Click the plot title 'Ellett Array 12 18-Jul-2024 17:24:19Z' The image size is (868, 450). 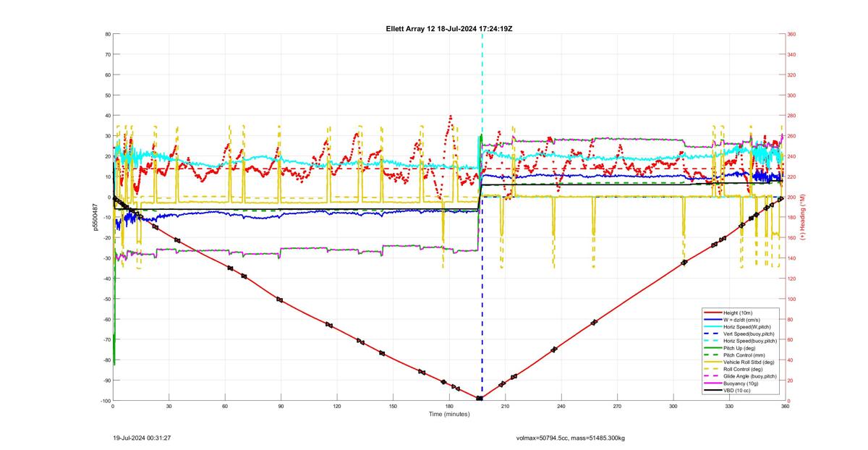tap(449, 28)
